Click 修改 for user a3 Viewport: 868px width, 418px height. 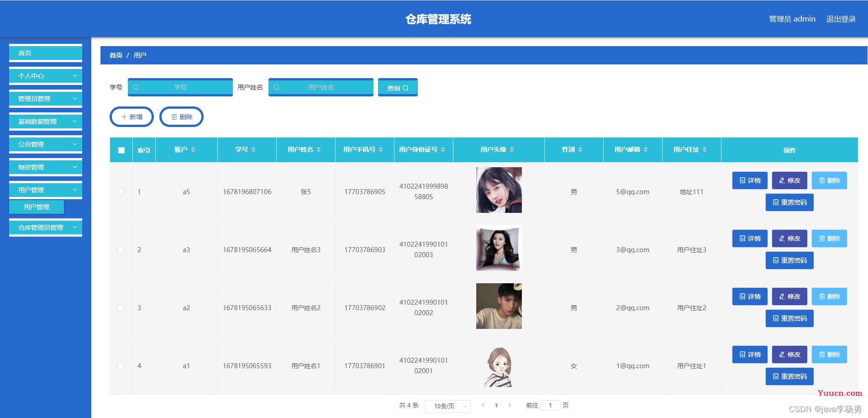[789, 238]
